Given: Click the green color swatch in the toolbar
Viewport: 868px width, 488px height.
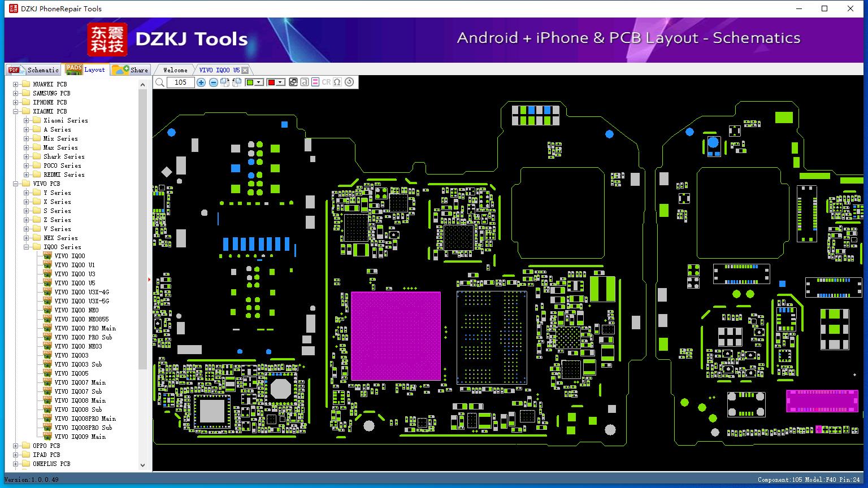Looking at the screenshot, I should pyautogui.click(x=250, y=82).
